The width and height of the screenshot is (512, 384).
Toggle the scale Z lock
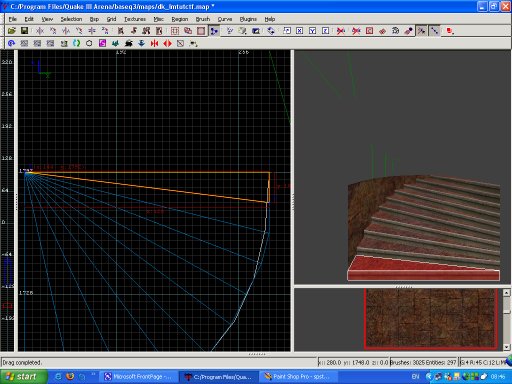point(325,31)
